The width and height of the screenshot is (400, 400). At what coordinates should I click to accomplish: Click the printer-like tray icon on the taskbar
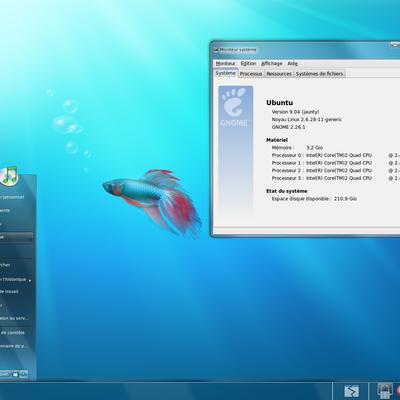pos(384,391)
